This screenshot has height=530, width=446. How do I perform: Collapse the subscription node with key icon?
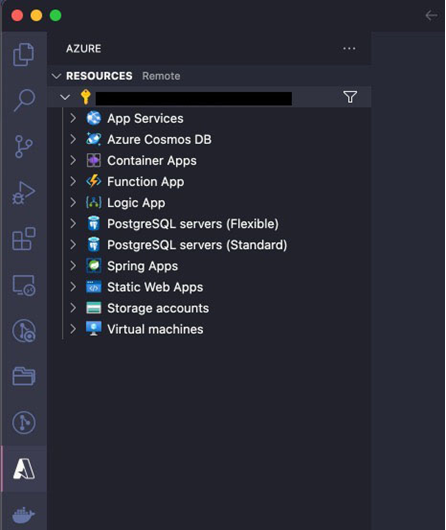(65, 97)
